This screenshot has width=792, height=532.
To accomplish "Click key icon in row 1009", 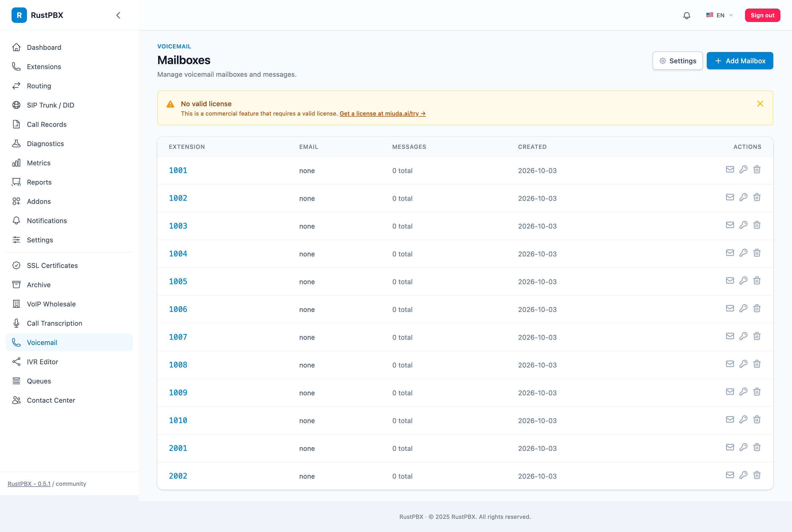I will [743, 392].
